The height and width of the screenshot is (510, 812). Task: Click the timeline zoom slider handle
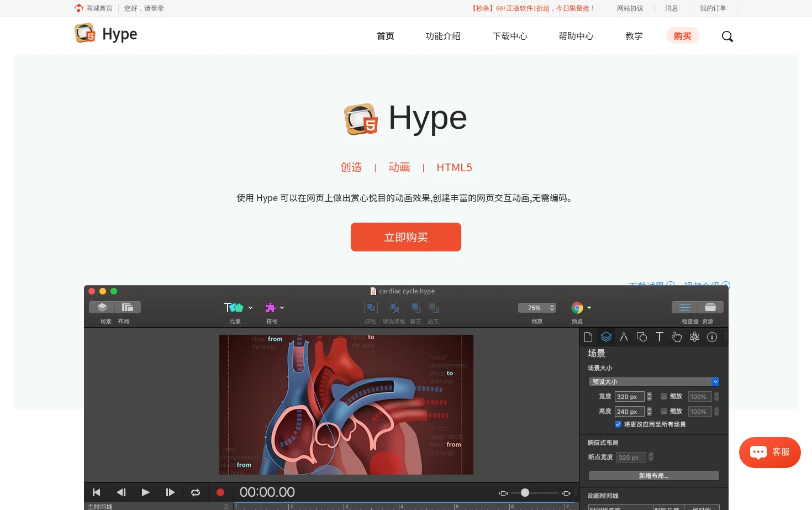point(525,492)
